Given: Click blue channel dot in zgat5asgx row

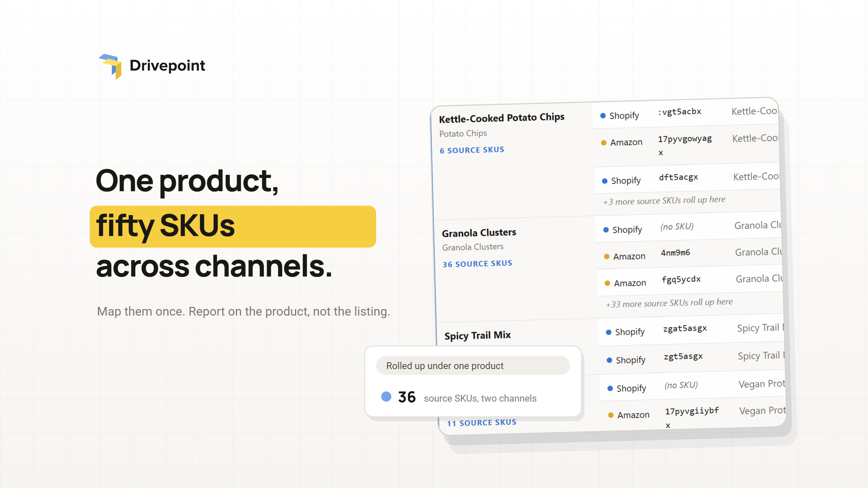Looking at the screenshot, I should click(x=609, y=332).
